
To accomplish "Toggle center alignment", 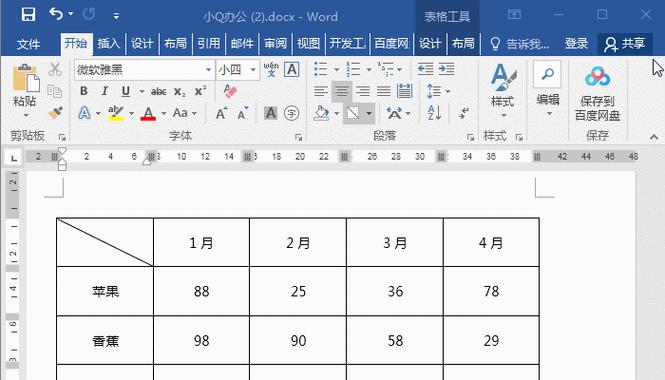I will coord(342,91).
